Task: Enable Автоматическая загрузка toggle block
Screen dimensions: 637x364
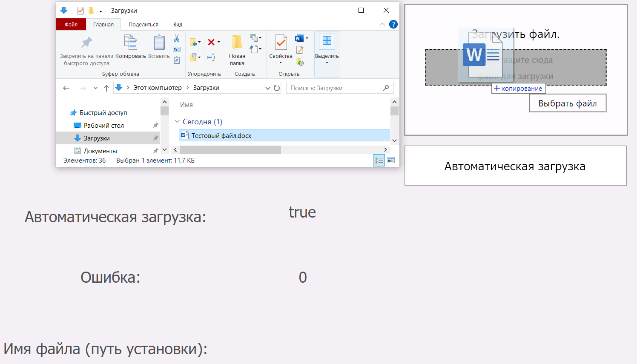Action: [515, 166]
